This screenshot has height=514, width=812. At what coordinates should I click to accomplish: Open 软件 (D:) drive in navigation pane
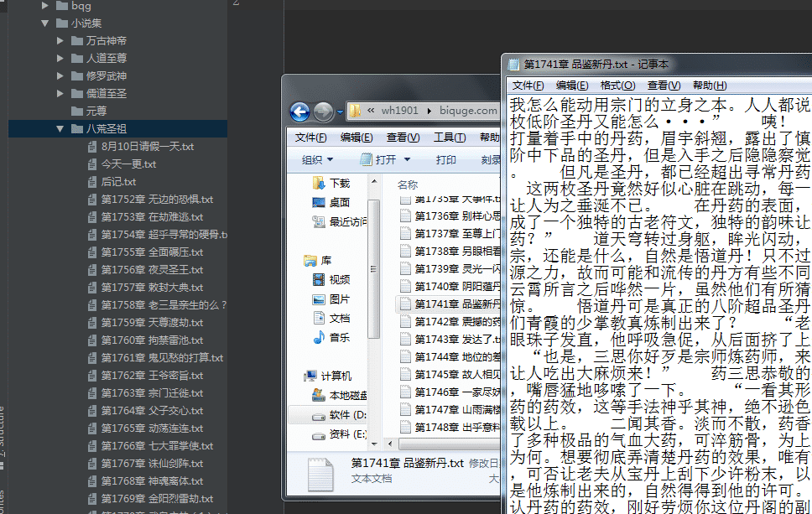(x=339, y=414)
